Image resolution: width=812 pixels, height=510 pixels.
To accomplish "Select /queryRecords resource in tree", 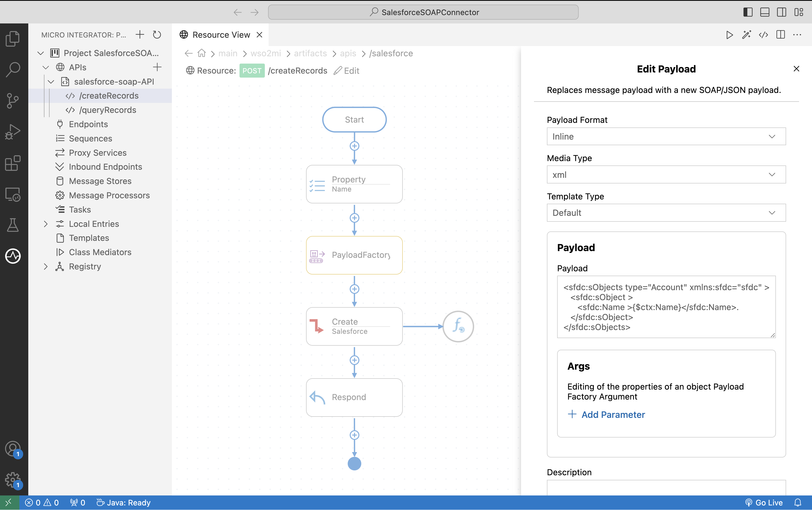I will pyautogui.click(x=107, y=110).
